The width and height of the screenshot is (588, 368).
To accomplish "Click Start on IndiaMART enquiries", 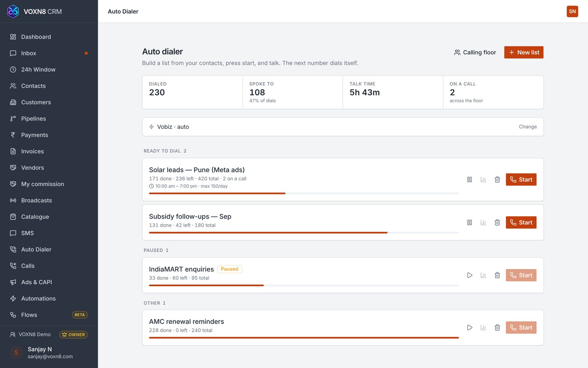I will (521, 275).
